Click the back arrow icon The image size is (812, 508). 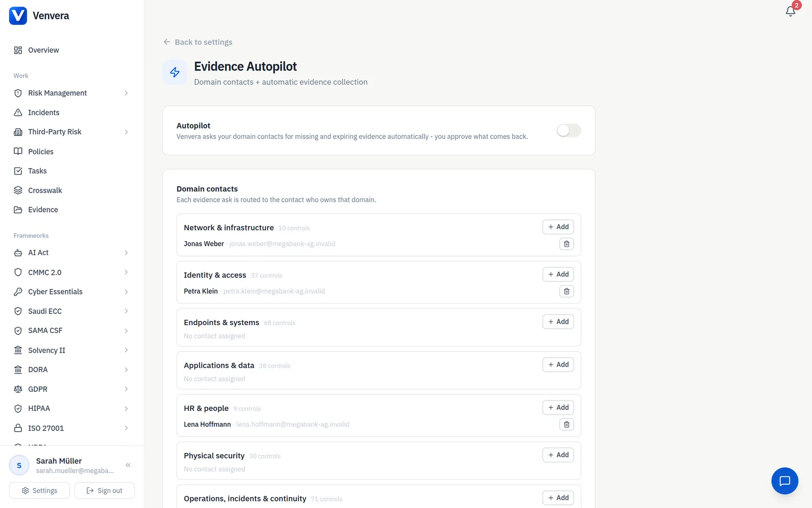[167, 42]
